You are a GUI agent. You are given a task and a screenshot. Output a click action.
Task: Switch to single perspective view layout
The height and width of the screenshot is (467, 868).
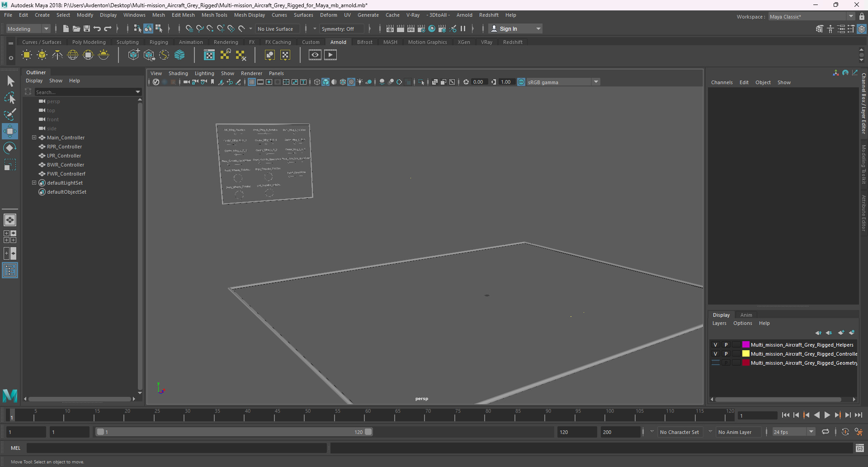(x=10, y=220)
